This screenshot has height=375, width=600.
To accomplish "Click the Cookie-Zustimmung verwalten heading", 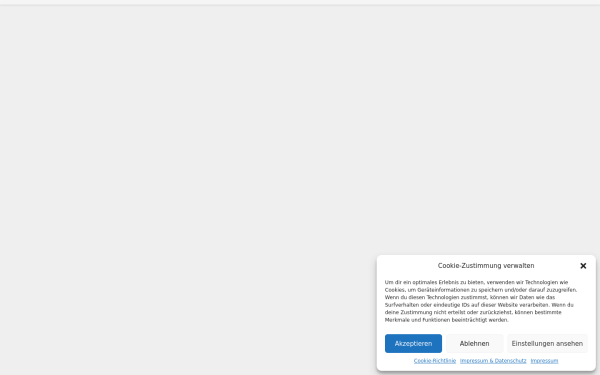I will [x=486, y=266].
